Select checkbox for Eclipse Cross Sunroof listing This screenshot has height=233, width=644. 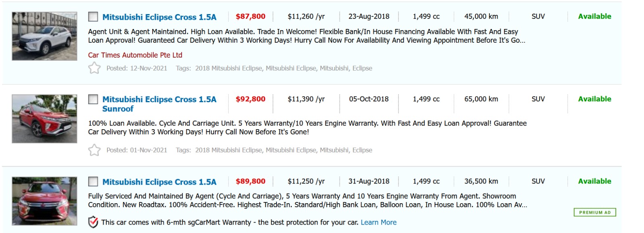(93, 99)
